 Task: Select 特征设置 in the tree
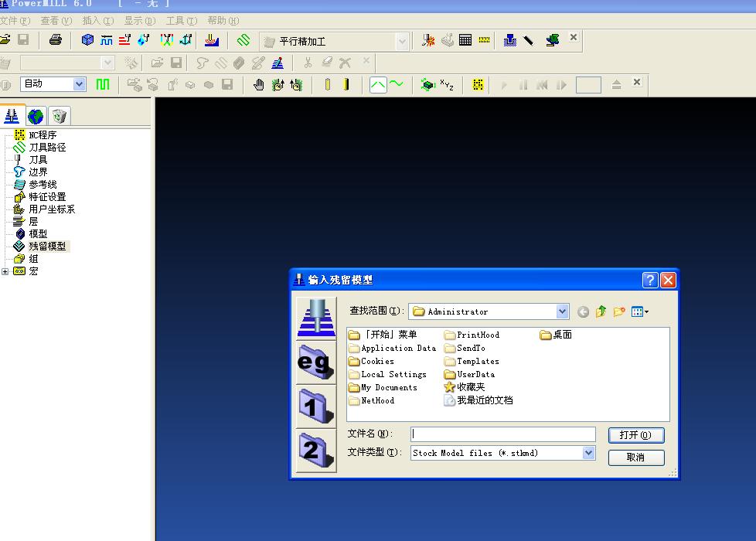click(x=47, y=197)
